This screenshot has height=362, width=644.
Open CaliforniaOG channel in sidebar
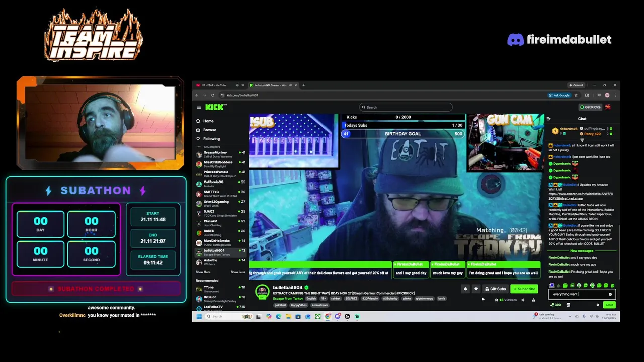[x=220, y=184]
